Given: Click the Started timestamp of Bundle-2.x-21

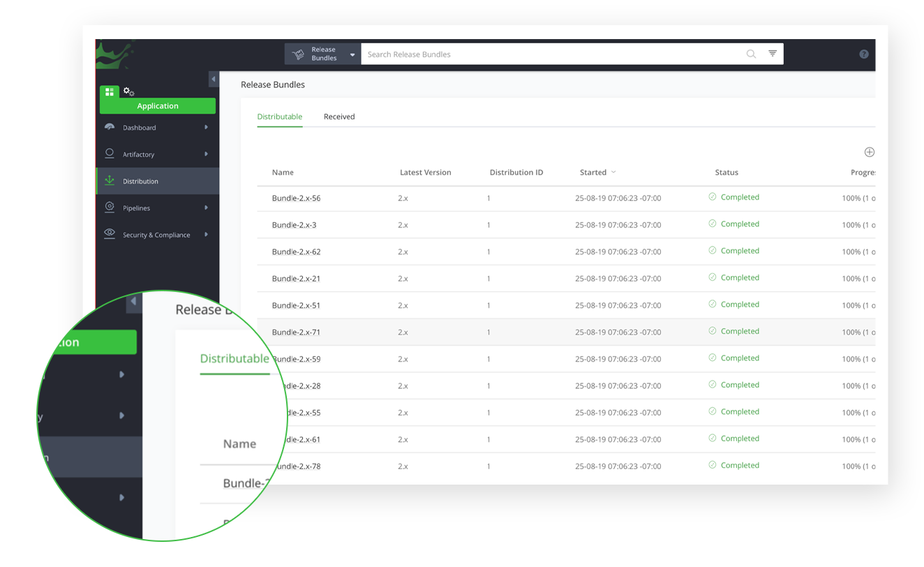Looking at the screenshot, I should point(618,279).
